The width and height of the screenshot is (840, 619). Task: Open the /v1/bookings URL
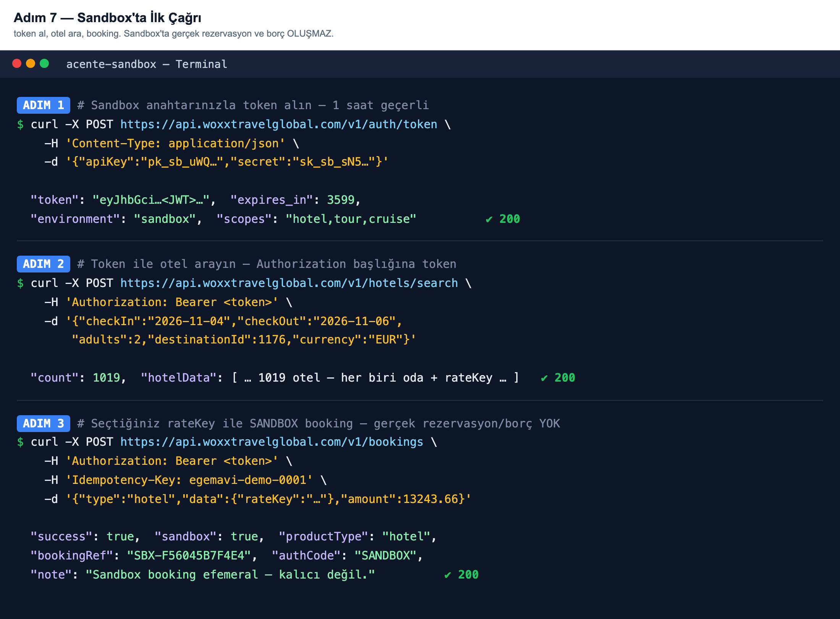(x=272, y=442)
